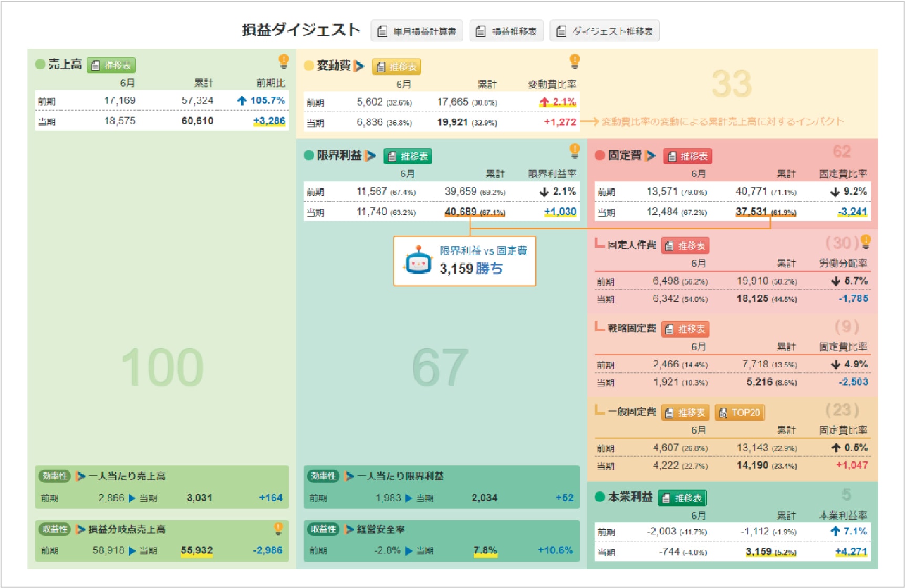The image size is (905, 588).
Task: Click the robot mascot icon
Action: (x=418, y=261)
